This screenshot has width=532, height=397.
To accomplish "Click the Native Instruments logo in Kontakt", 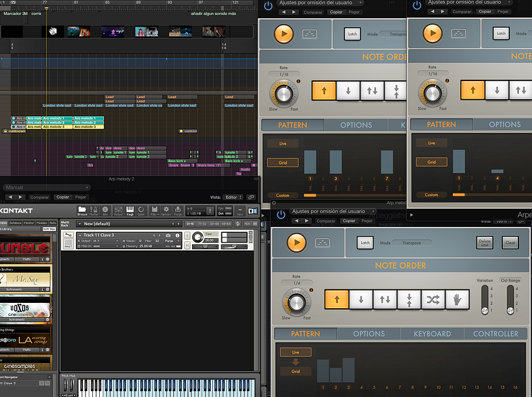I will (x=253, y=211).
